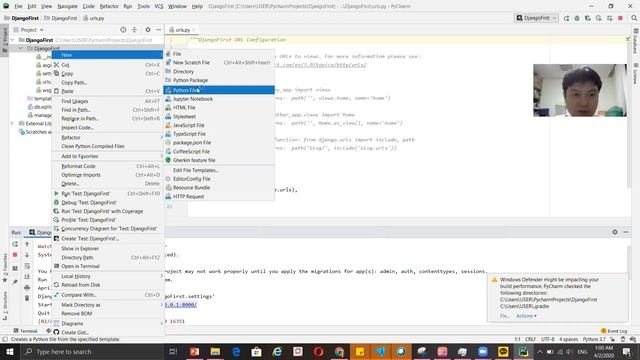640x360 pixels.
Task: Select HTML File in New submenu
Action: [219, 107]
